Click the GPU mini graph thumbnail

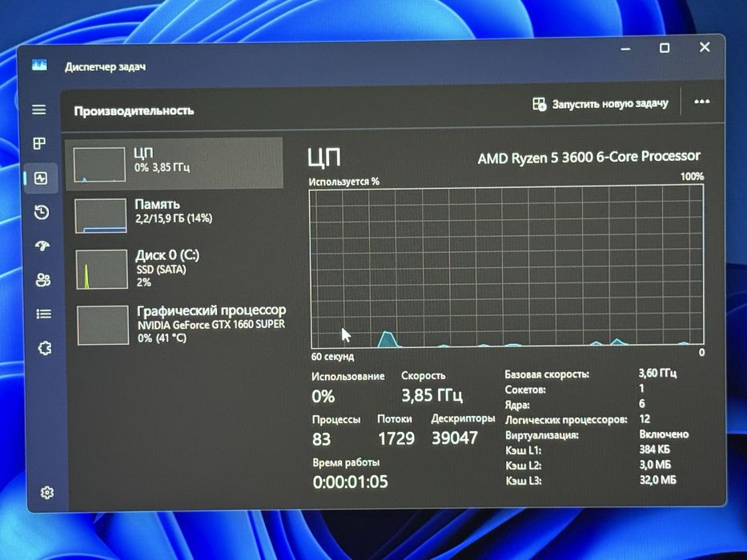(x=103, y=325)
